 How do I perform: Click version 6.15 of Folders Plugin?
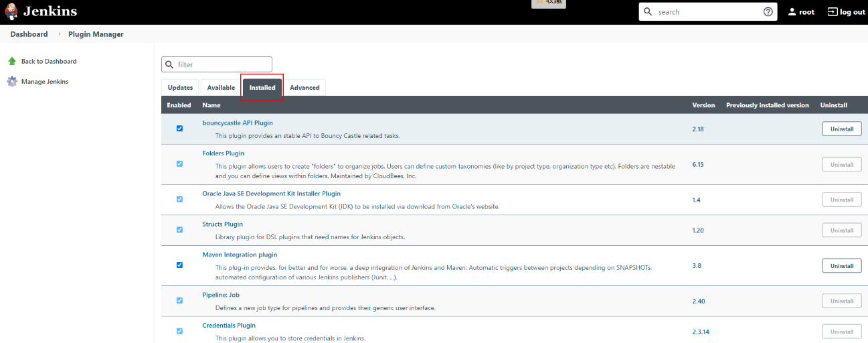(x=698, y=164)
